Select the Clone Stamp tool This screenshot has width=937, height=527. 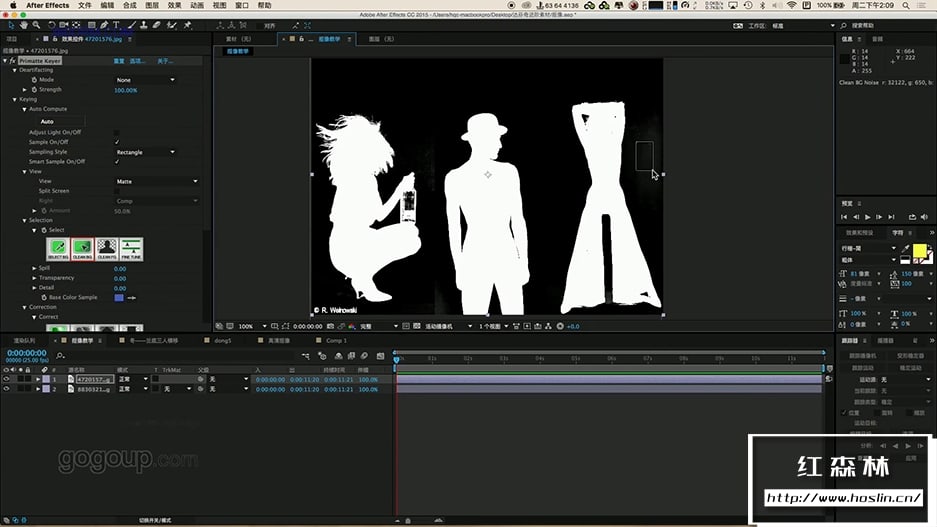pos(143,25)
